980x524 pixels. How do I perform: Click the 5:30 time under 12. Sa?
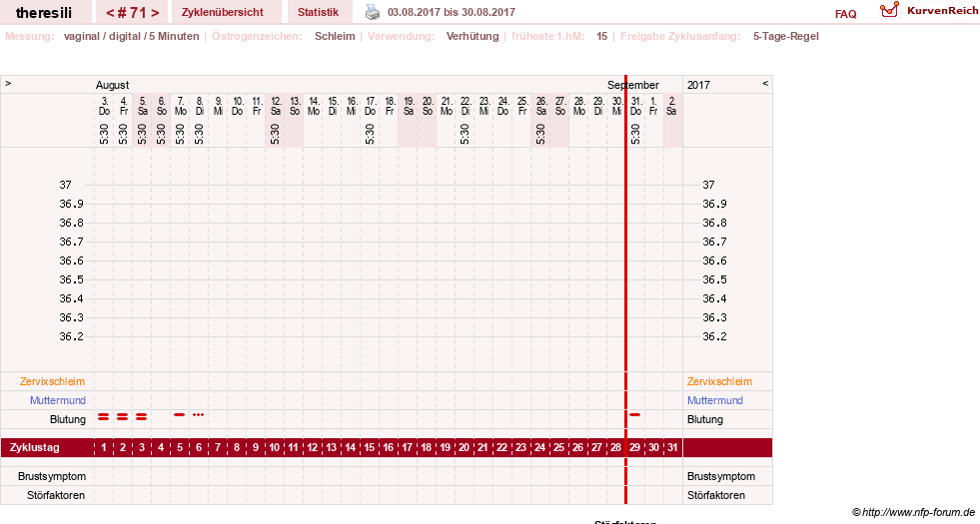coord(275,134)
